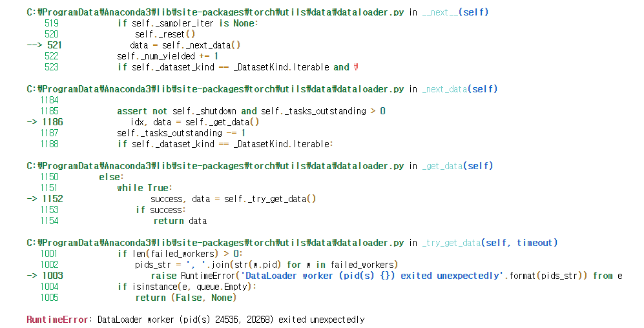Screen dimensions: 644x328
Task: Click the final RuntimeError message line
Action: (x=196, y=320)
